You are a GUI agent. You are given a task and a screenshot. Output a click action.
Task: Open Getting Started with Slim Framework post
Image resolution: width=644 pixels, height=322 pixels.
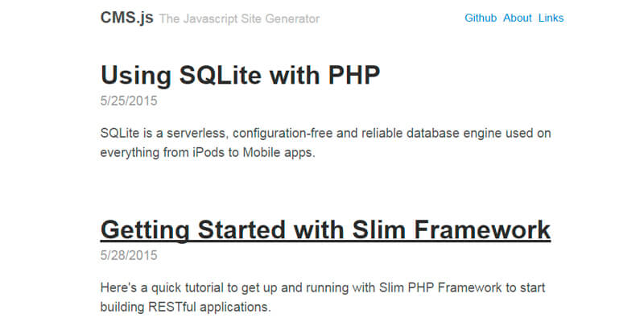click(x=325, y=229)
